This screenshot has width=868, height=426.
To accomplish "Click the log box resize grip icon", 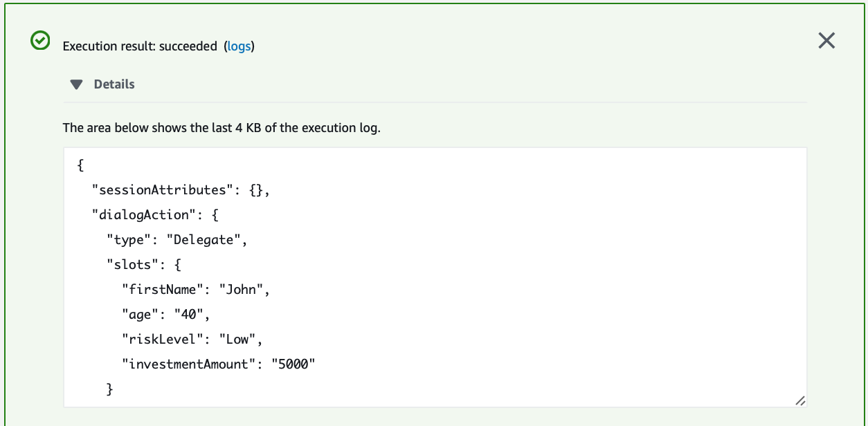I will click(x=800, y=400).
